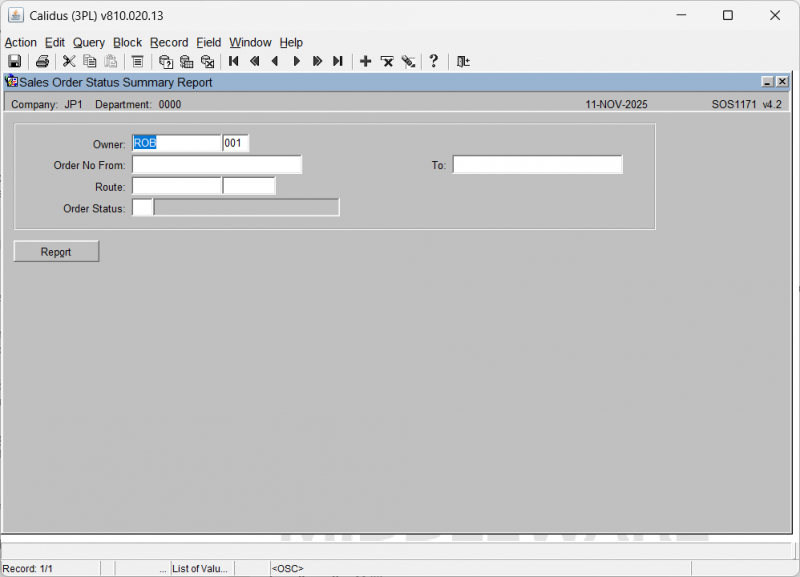Screen dimensions: 800x577
Task: Insert new record plus icon
Action: click(x=365, y=62)
